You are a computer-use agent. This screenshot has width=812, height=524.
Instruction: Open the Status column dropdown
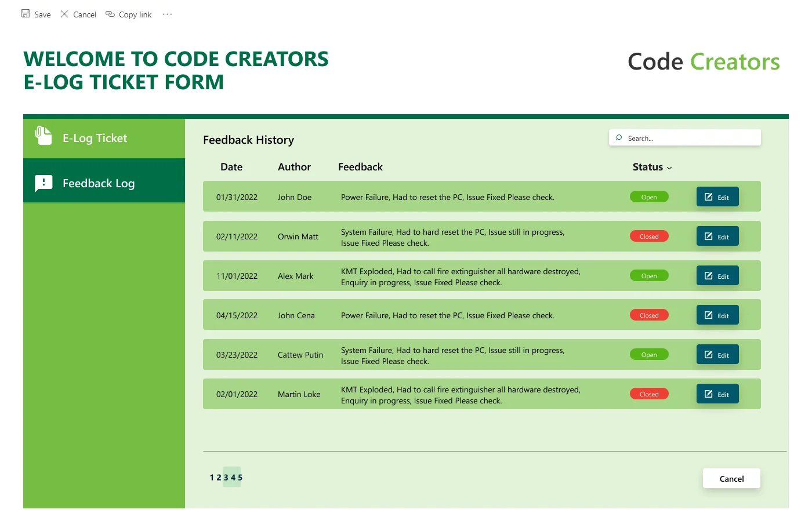(668, 168)
